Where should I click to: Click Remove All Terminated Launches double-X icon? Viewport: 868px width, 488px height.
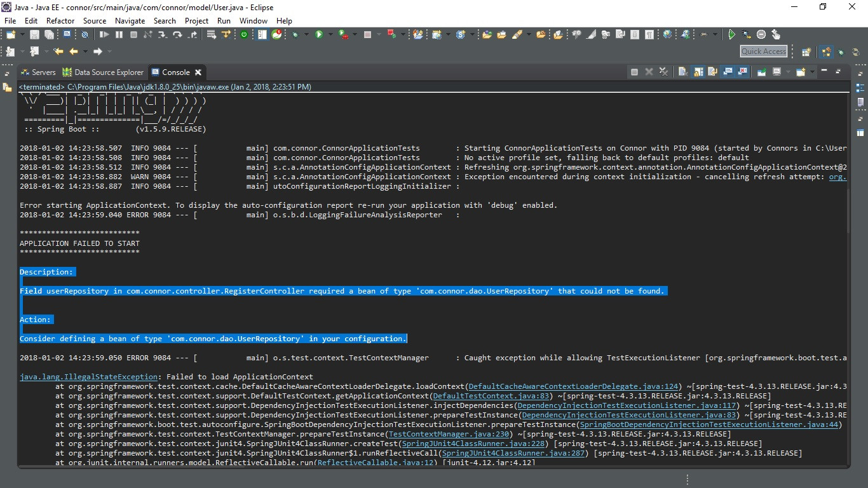tap(663, 72)
